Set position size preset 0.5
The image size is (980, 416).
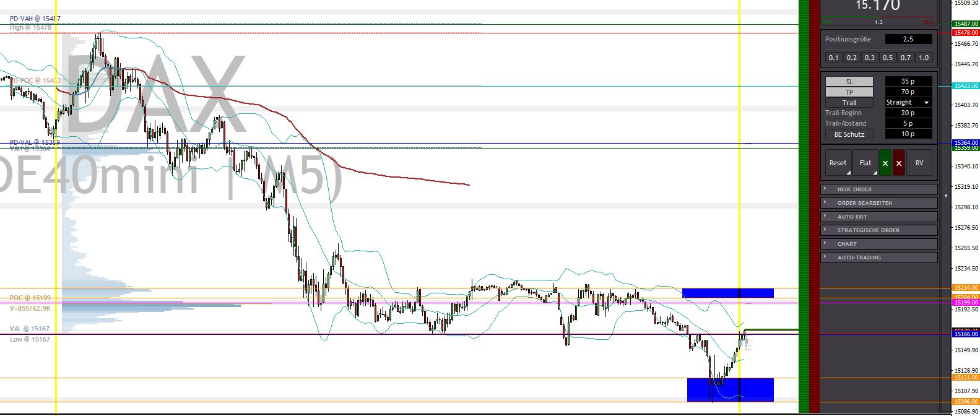click(x=888, y=58)
